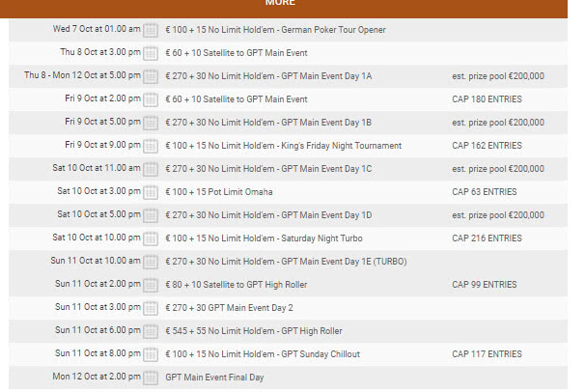Click est. prize pool for Day 1C
The width and height of the screenshot is (585, 392).
click(498, 169)
